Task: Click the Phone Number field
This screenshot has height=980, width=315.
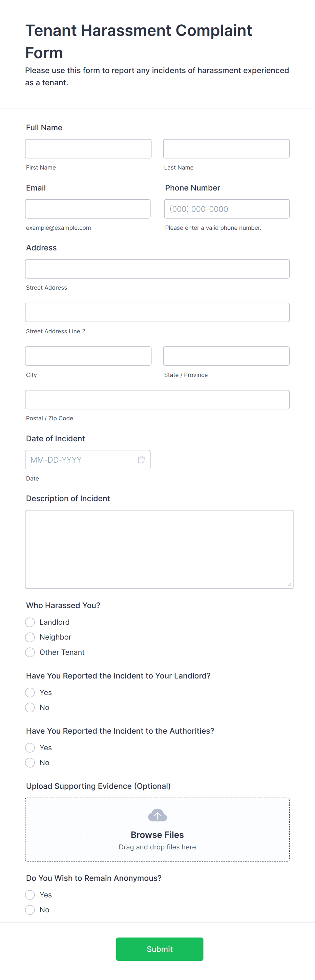Action: [226, 208]
